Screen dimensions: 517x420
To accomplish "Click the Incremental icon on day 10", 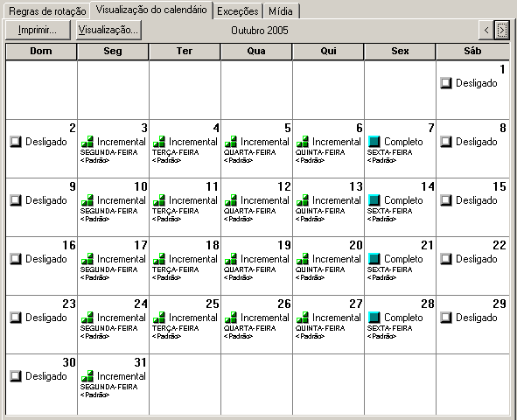I will 87,200.
